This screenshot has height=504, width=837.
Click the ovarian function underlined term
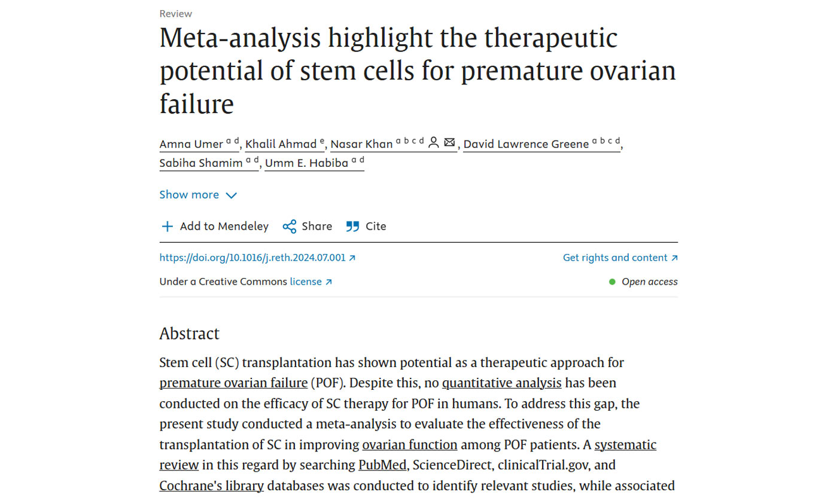point(410,445)
